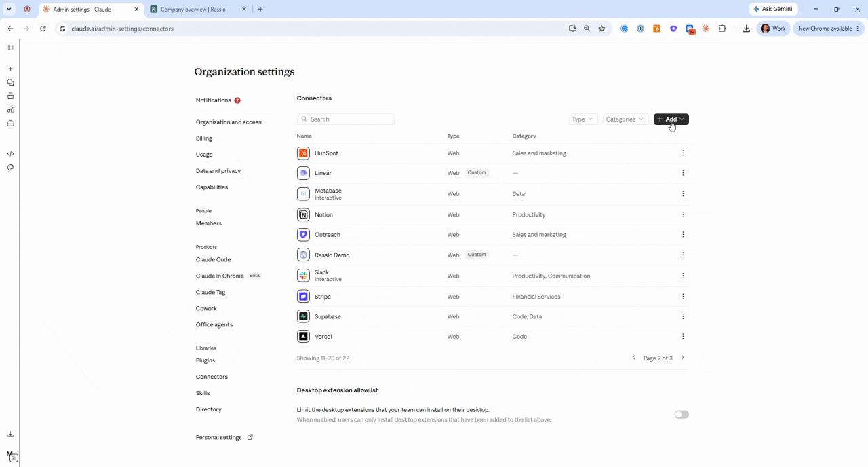Open Claude Code settings section
The image size is (868, 467).
pyautogui.click(x=214, y=260)
